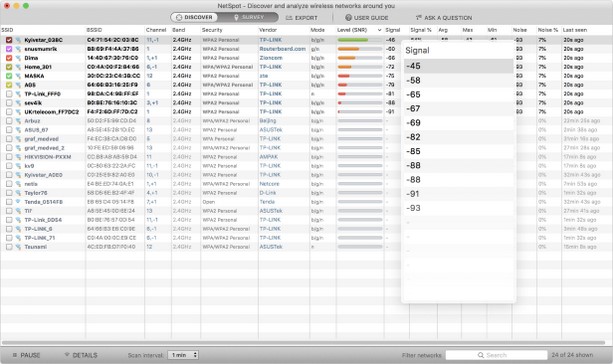
Task: Sort by the Last seen column header
Action: [575, 30]
